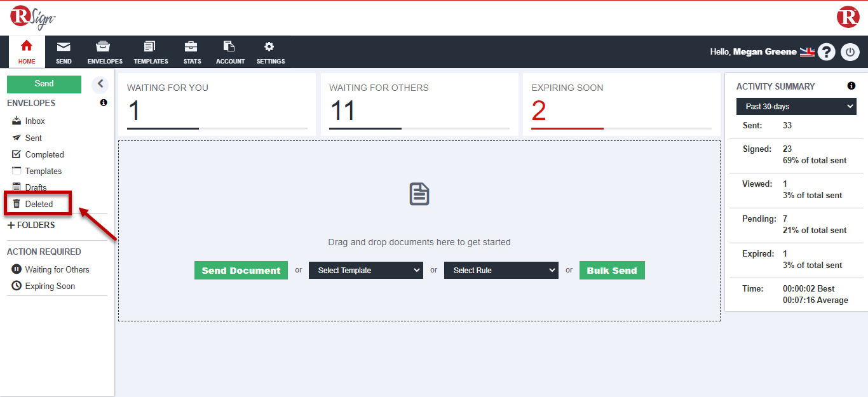Open help via the question mark icon

[826, 52]
